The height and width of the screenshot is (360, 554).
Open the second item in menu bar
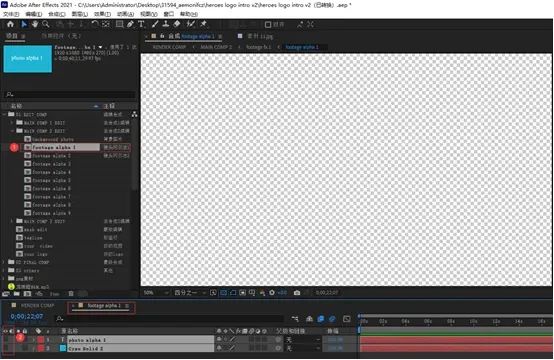[x=34, y=14]
